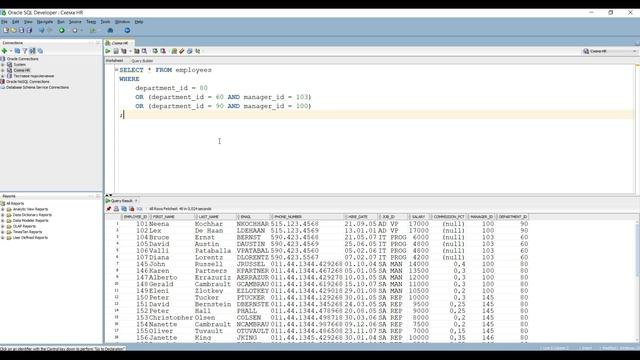Click the cell 'Christopher' in results
640x360 pixels.
[171, 318]
